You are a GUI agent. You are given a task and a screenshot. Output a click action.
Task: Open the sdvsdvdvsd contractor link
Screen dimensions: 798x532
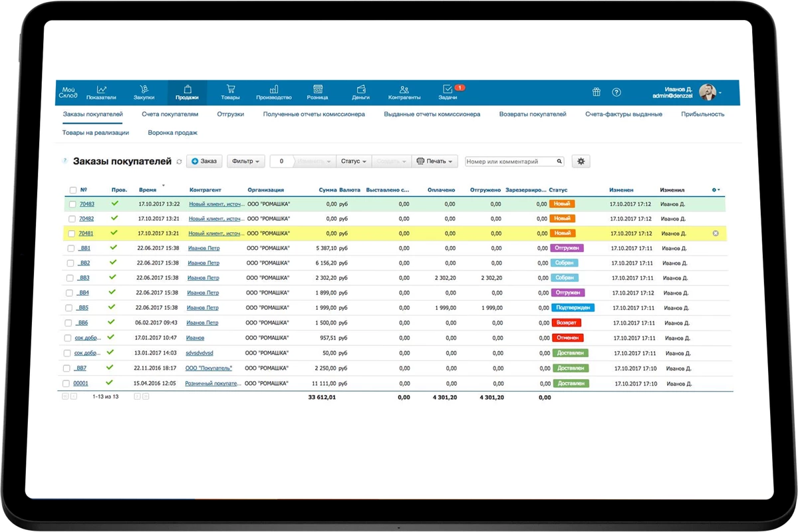tap(199, 352)
